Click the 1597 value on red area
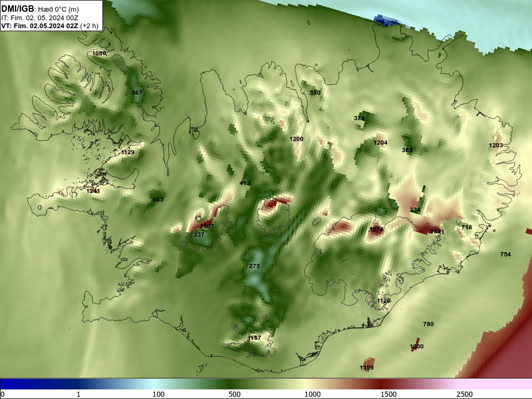The width and height of the screenshot is (532, 399). point(207,226)
